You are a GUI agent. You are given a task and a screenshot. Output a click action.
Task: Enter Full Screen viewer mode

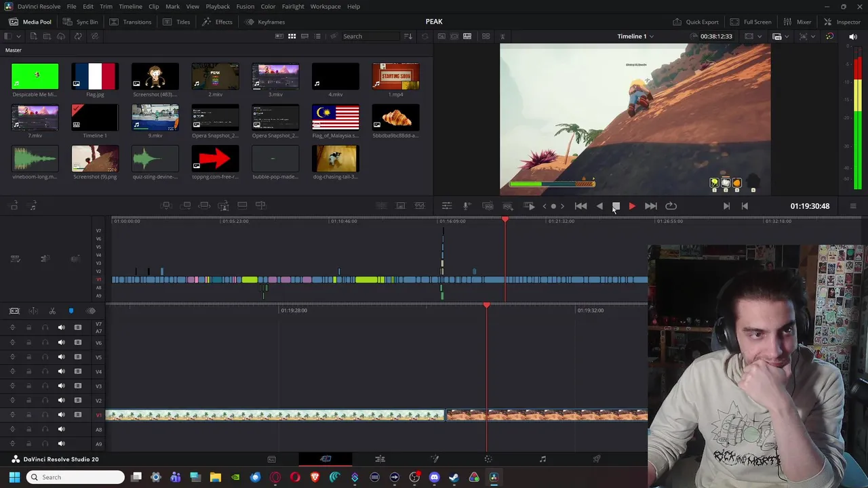[x=751, y=22]
